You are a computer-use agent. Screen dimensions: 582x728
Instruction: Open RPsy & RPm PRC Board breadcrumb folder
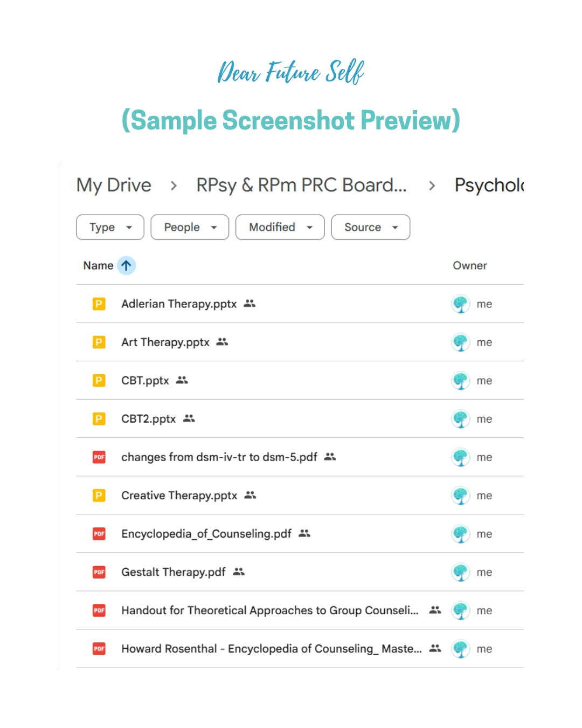[301, 186]
